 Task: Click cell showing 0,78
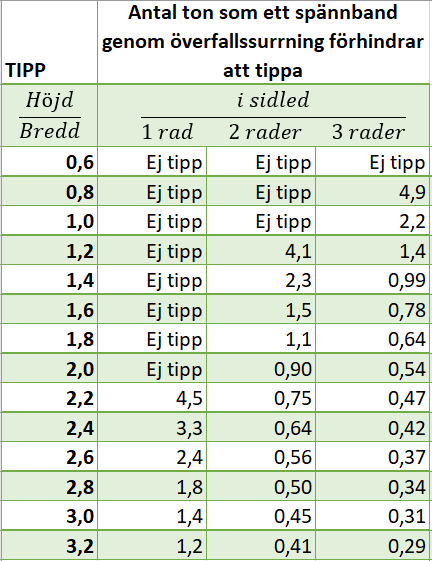373,309
